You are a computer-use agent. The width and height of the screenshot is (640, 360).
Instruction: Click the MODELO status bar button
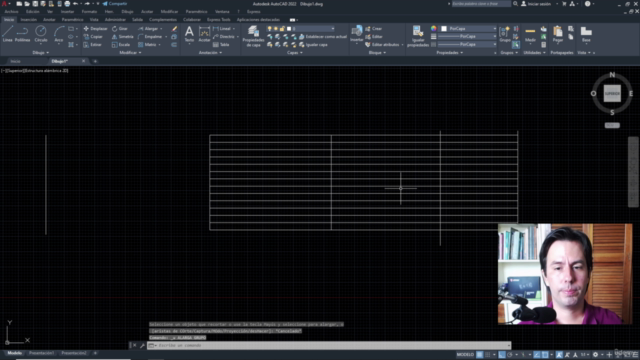coord(465,355)
